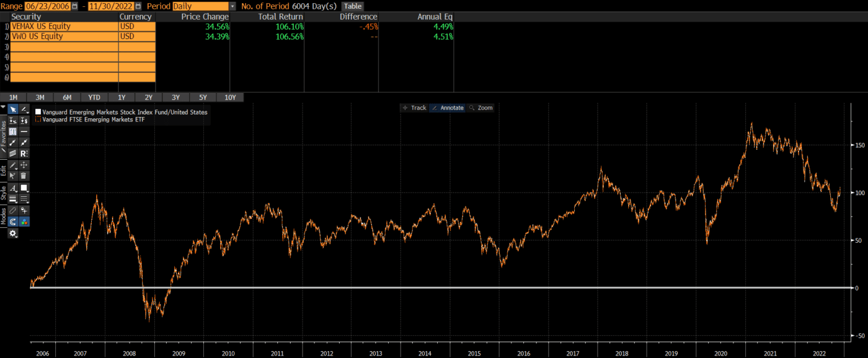Click the trash delete annotation icon
Viewport: 868px width, 358px height.
click(24, 176)
